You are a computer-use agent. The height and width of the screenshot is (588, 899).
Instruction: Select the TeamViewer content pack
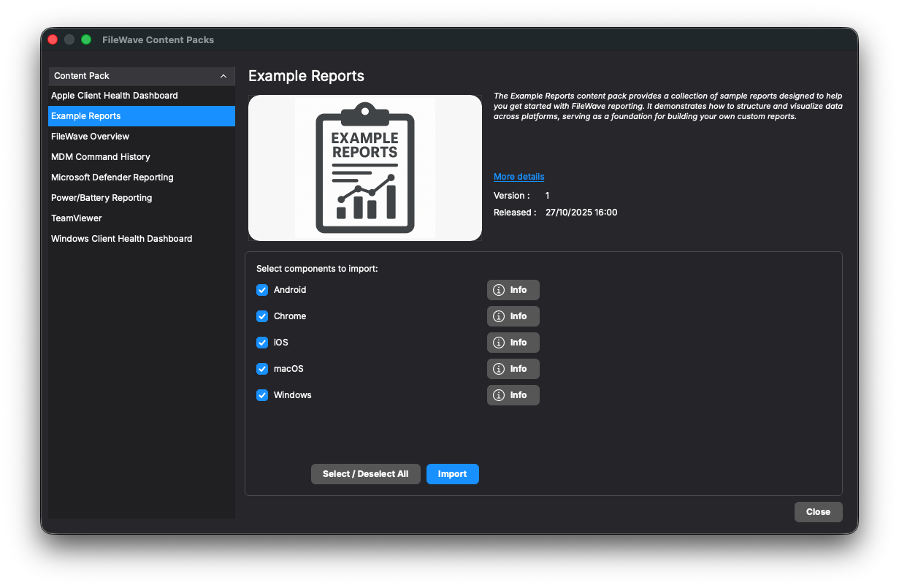pyautogui.click(x=77, y=218)
